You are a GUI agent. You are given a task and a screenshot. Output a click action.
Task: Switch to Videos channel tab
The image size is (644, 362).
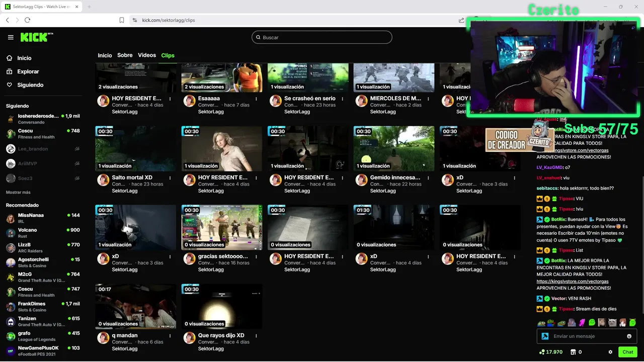(147, 55)
